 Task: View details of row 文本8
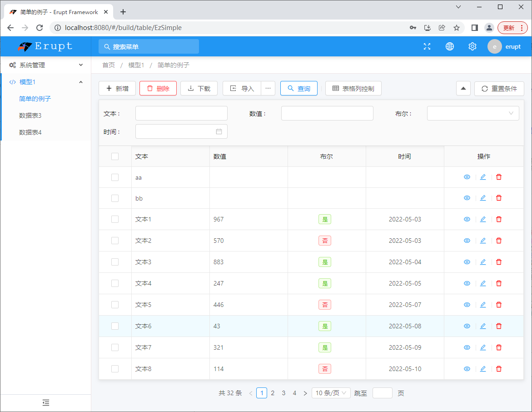point(467,369)
